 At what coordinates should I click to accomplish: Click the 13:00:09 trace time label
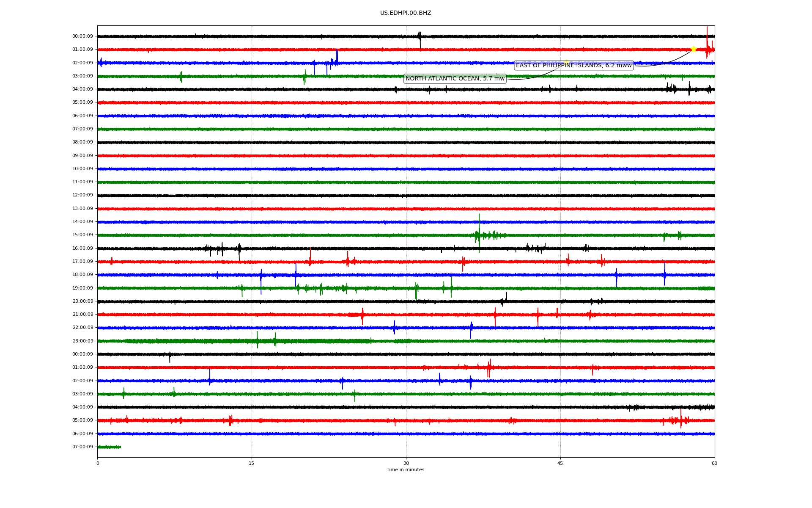[x=82, y=208]
